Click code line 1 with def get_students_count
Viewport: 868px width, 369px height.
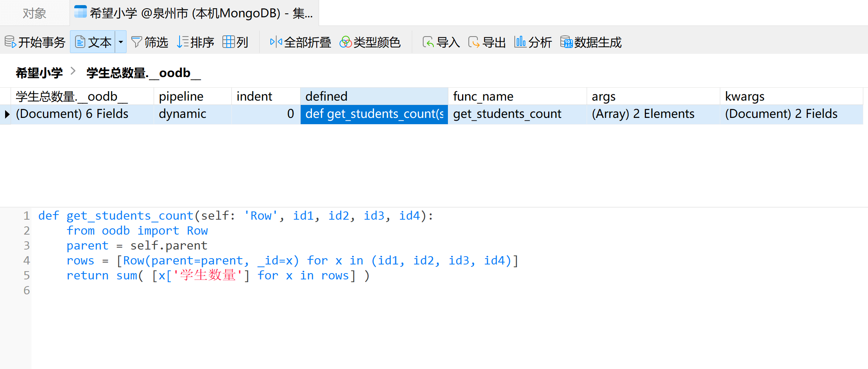(x=236, y=216)
